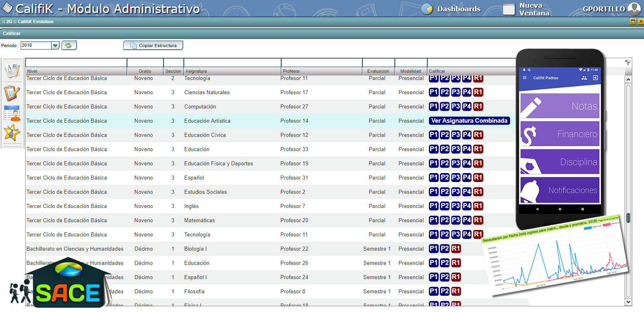Click GPORTILLO user avatar
This screenshot has width=644, height=312.
click(634, 9)
